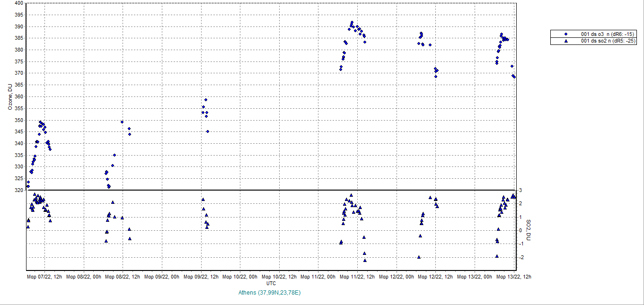
Task: Click the diamond marker in the o3 legend entry
Action: click(565, 34)
